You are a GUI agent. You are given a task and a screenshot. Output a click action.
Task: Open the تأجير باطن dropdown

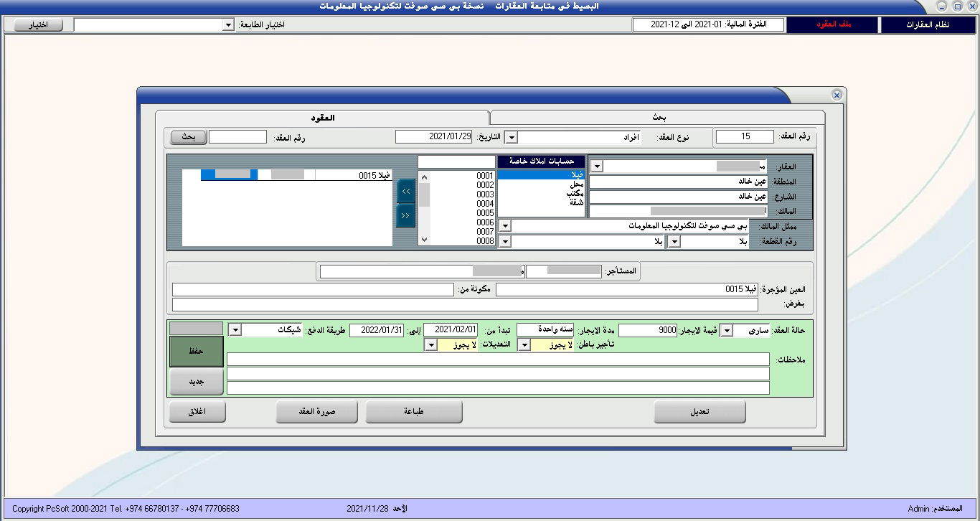524,345
